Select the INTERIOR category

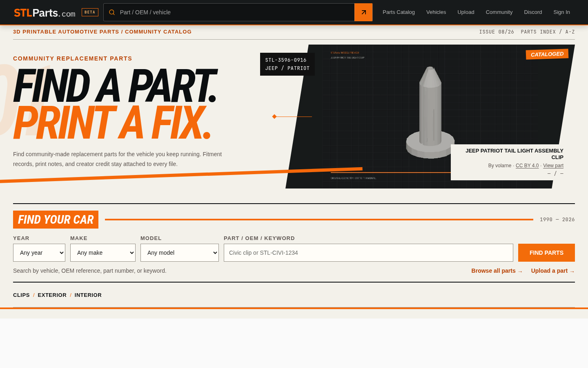click(88, 295)
